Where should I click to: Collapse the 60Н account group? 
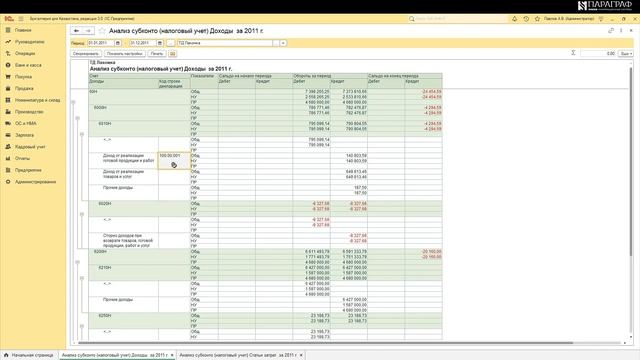73,102
